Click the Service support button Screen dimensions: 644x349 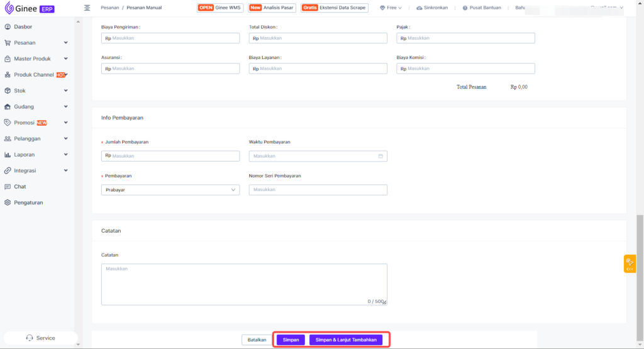click(x=40, y=338)
